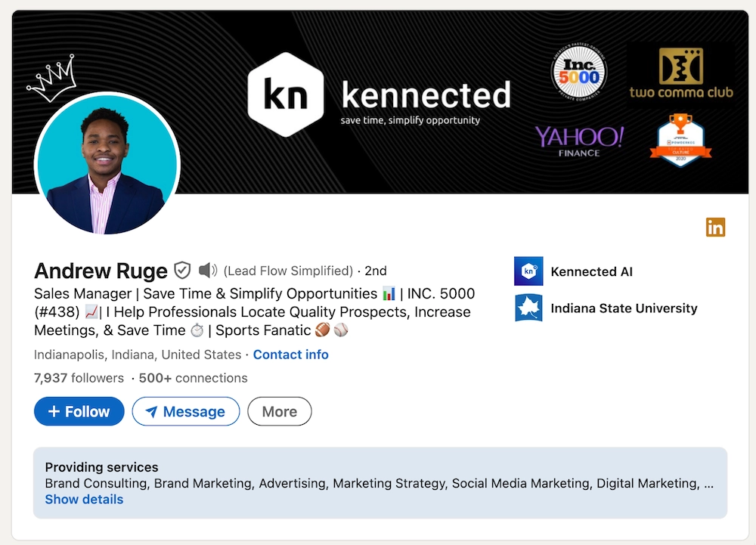Expand Providing services with Show details
The height and width of the screenshot is (545, 756).
click(83, 499)
